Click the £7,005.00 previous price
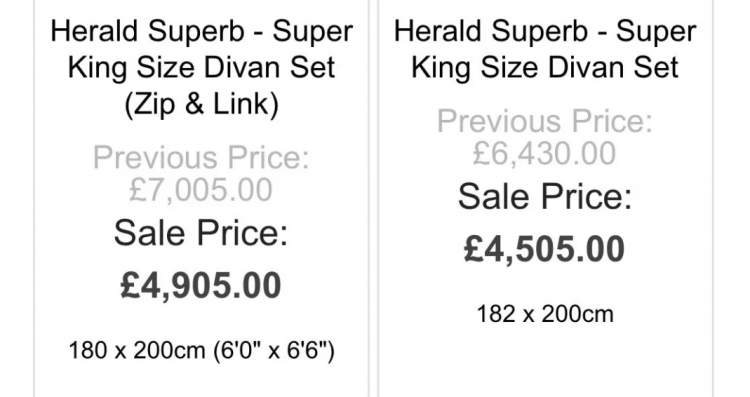 coord(201,190)
